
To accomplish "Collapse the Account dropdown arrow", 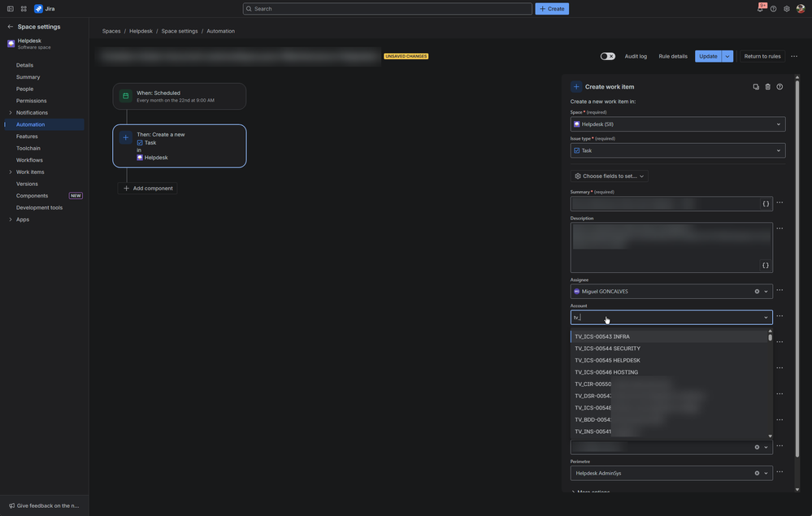I will (x=766, y=317).
